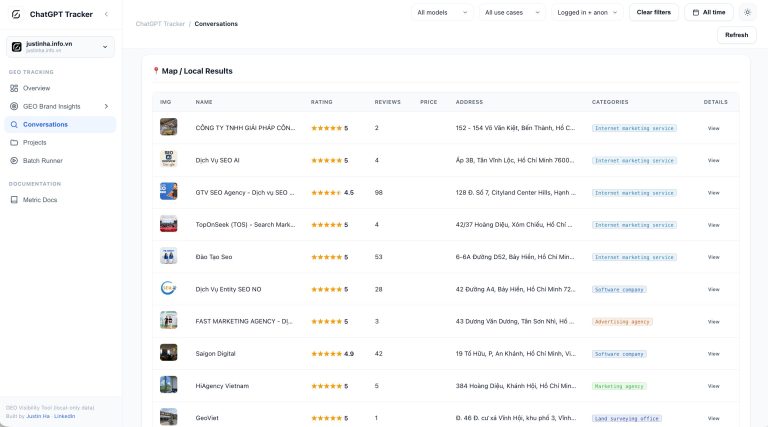
Task: Click the Clear filters button
Action: 654,12
